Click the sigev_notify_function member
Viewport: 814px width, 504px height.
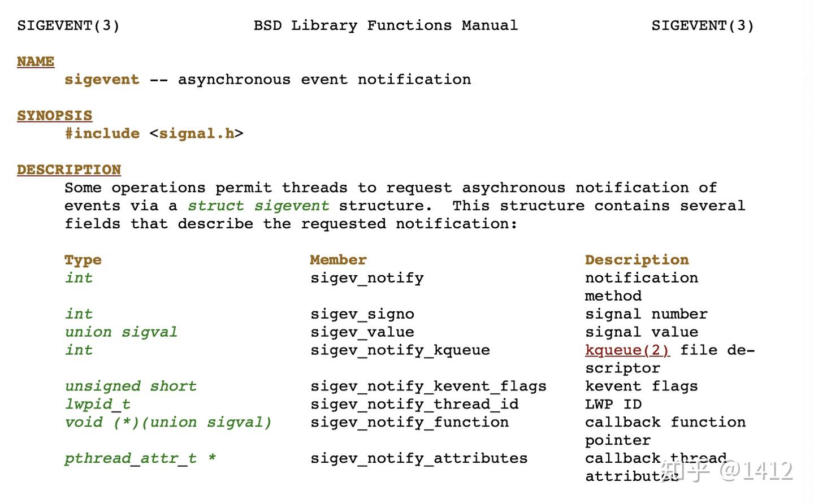click(409, 423)
